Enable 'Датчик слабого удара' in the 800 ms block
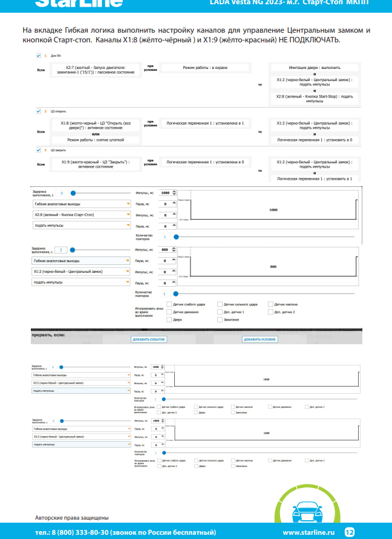 (x=169, y=304)
